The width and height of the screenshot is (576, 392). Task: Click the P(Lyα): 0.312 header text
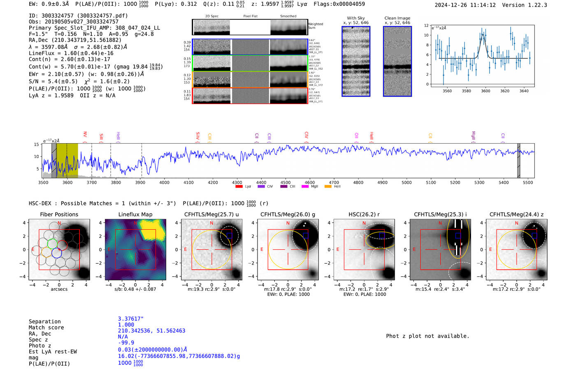coord(176,4)
